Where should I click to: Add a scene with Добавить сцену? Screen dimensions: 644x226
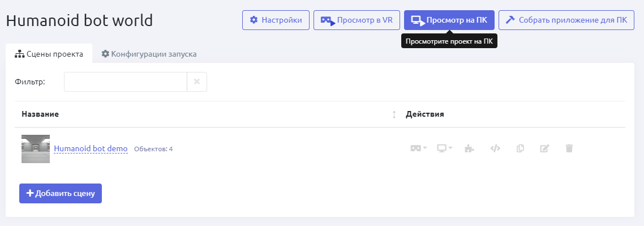click(61, 194)
